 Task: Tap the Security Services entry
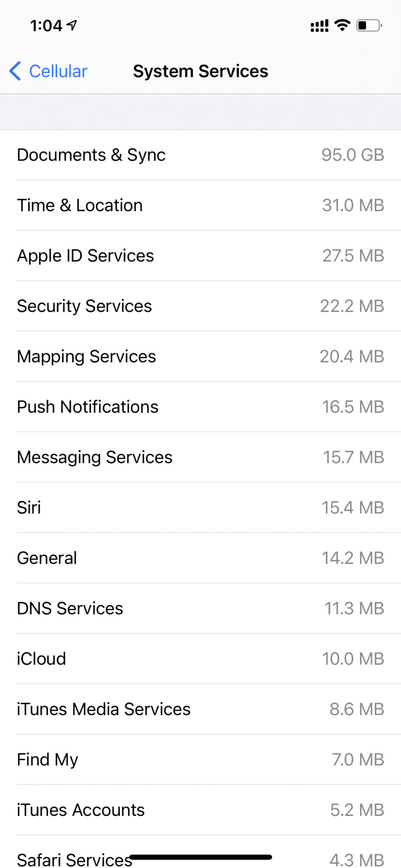(200, 306)
